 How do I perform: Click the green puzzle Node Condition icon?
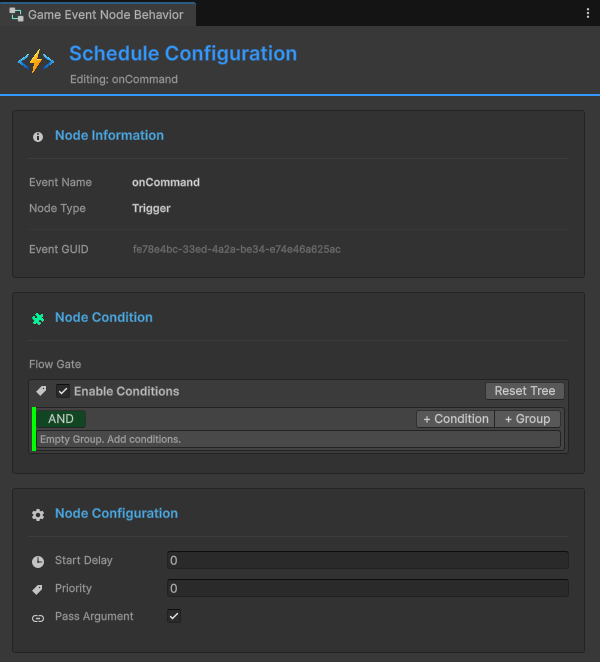click(x=38, y=318)
